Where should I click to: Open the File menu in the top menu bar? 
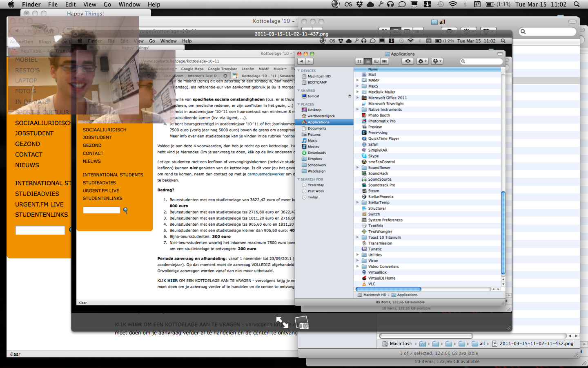[x=53, y=4]
